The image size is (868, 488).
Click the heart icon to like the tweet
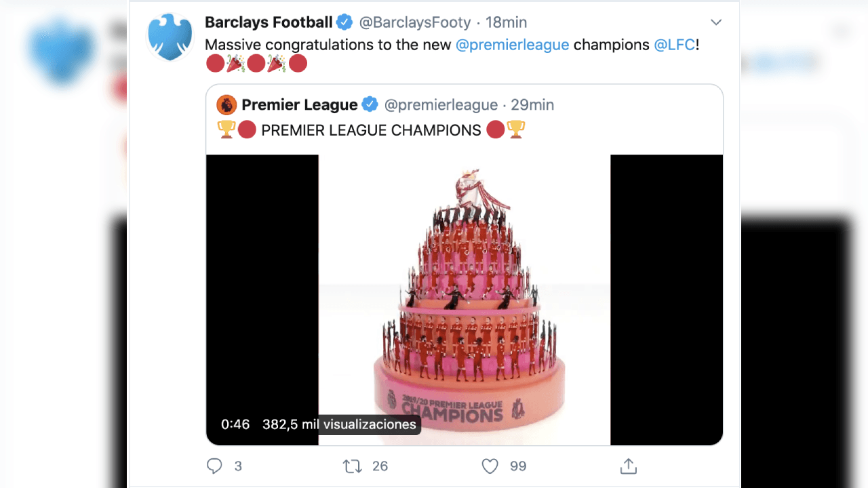tap(489, 466)
